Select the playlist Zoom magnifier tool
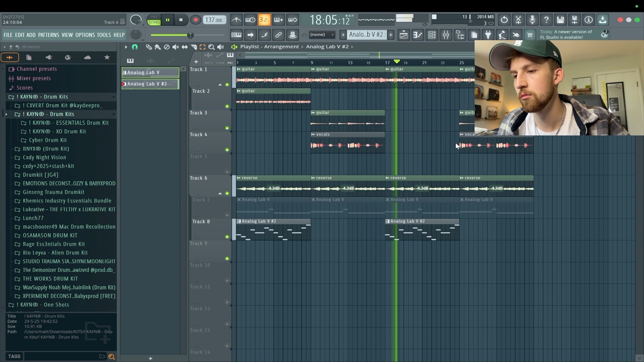This screenshot has width=644, height=362. [211, 47]
